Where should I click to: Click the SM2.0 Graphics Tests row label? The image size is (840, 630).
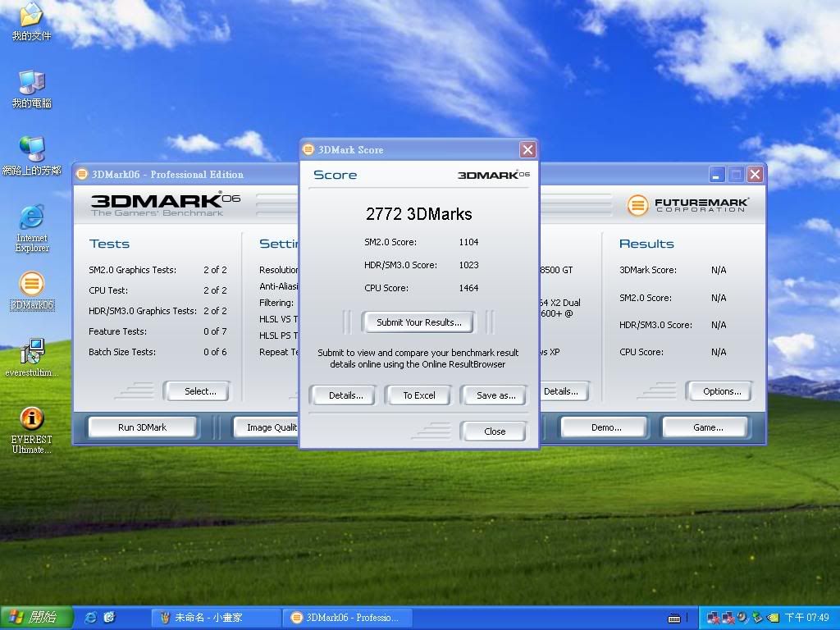[x=132, y=270]
